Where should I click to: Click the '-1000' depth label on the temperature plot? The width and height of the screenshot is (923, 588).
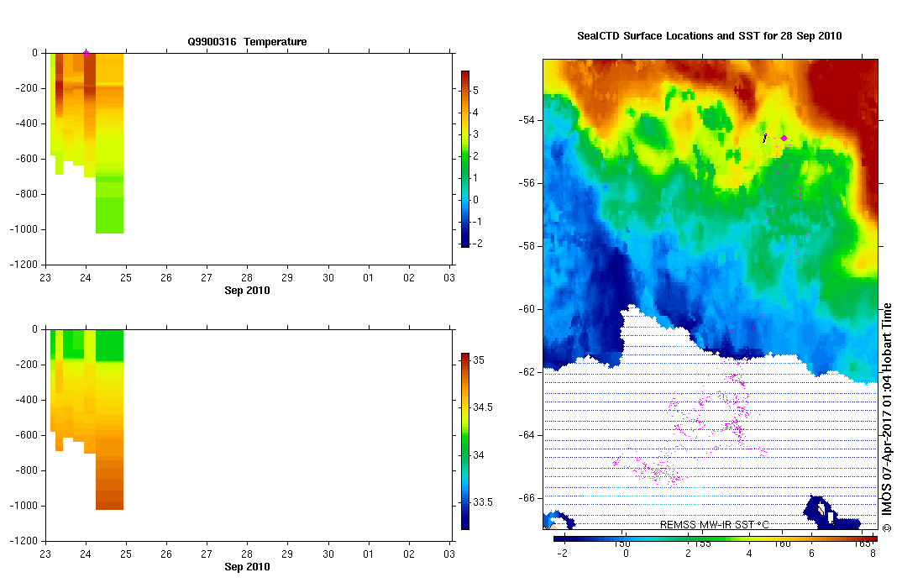click(x=24, y=229)
